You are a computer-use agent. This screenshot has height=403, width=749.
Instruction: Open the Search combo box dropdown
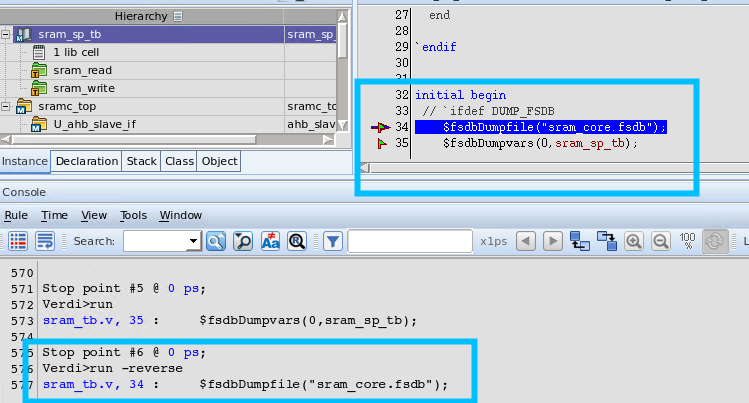click(x=194, y=241)
